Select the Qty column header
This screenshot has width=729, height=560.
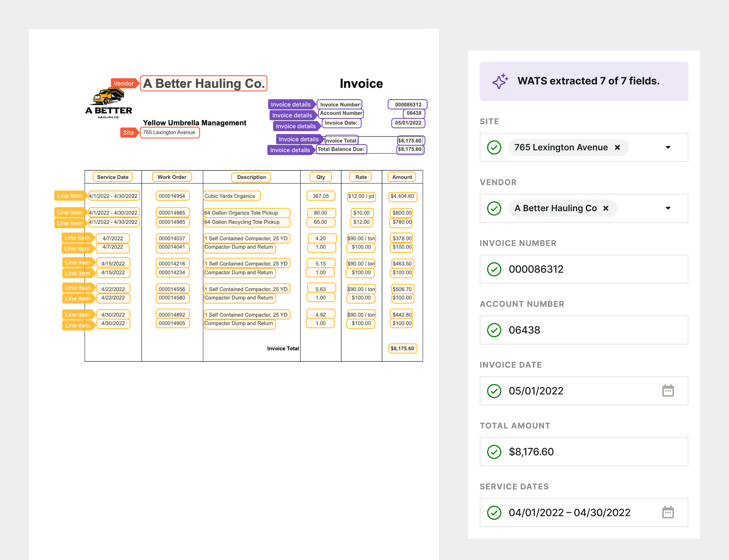321,177
